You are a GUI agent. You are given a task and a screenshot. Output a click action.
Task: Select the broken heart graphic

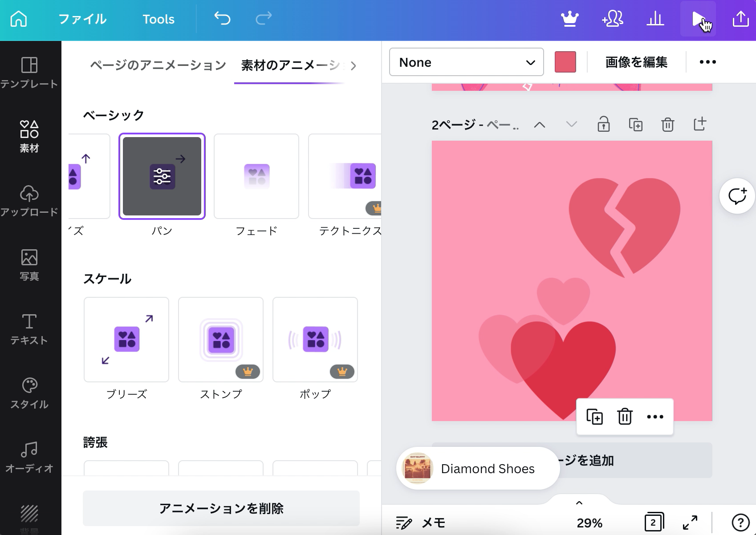625,227
